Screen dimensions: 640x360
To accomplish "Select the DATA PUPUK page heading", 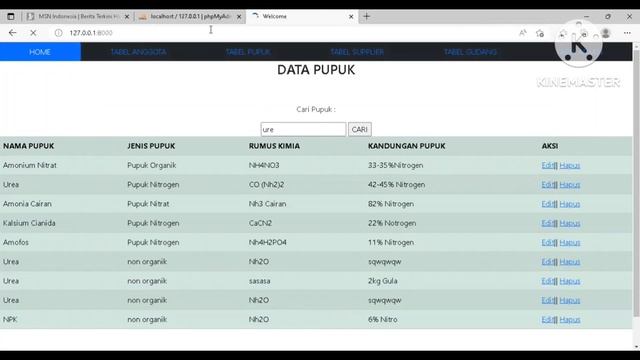I will point(316,70).
